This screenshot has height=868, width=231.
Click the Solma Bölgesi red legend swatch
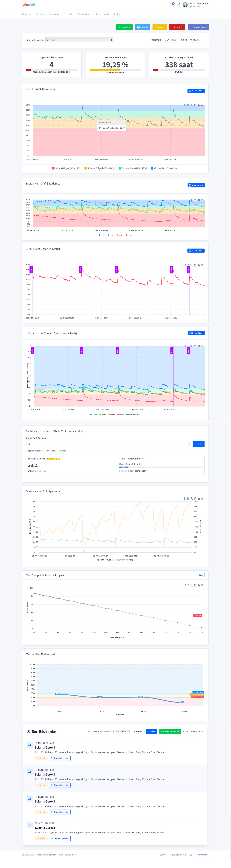(x=54, y=168)
